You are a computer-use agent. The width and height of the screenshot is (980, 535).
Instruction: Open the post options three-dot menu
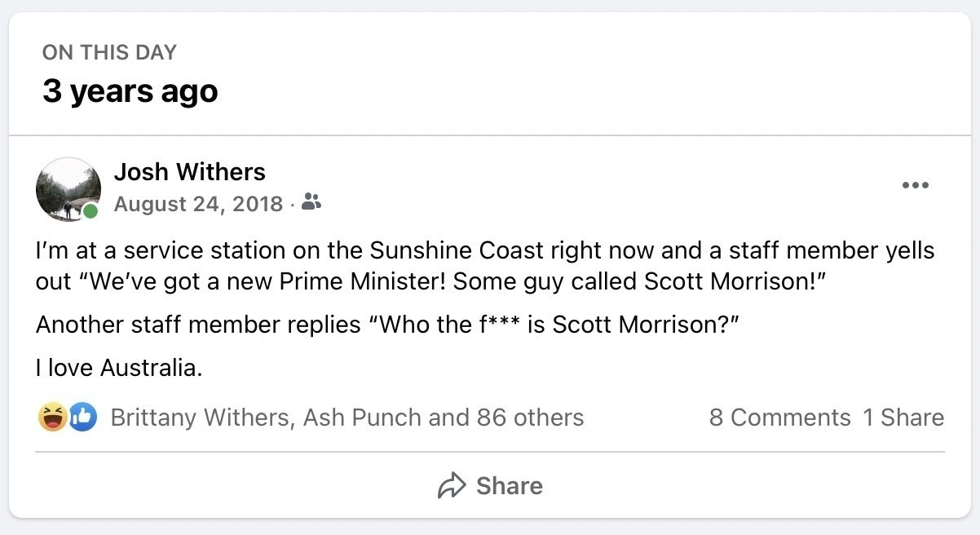pos(915,186)
